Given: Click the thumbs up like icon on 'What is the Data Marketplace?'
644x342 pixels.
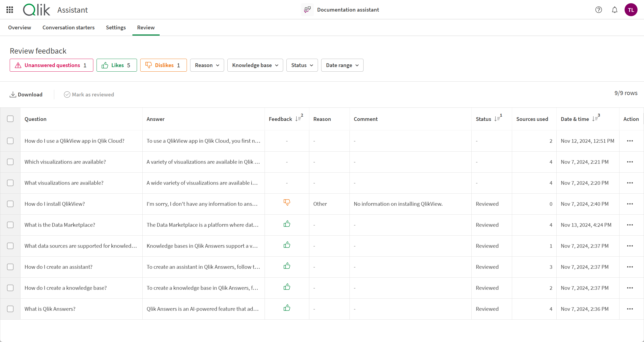Looking at the screenshot, I should (x=287, y=224).
